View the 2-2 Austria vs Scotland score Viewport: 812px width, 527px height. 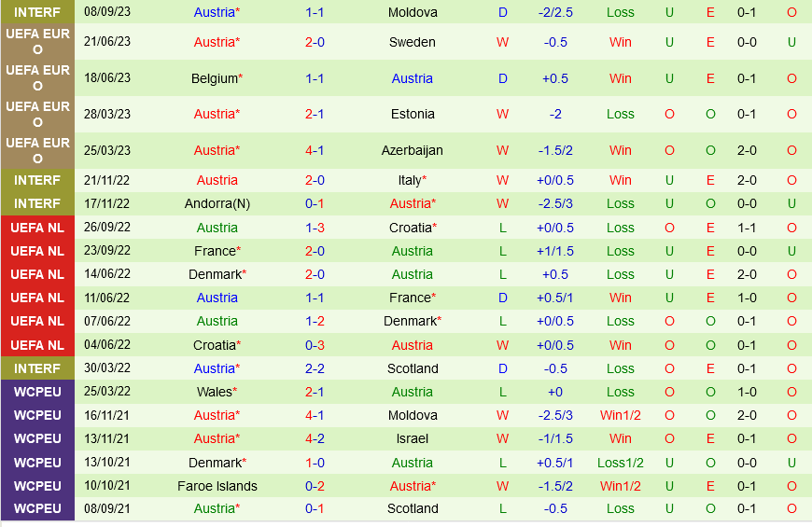(x=315, y=368)
